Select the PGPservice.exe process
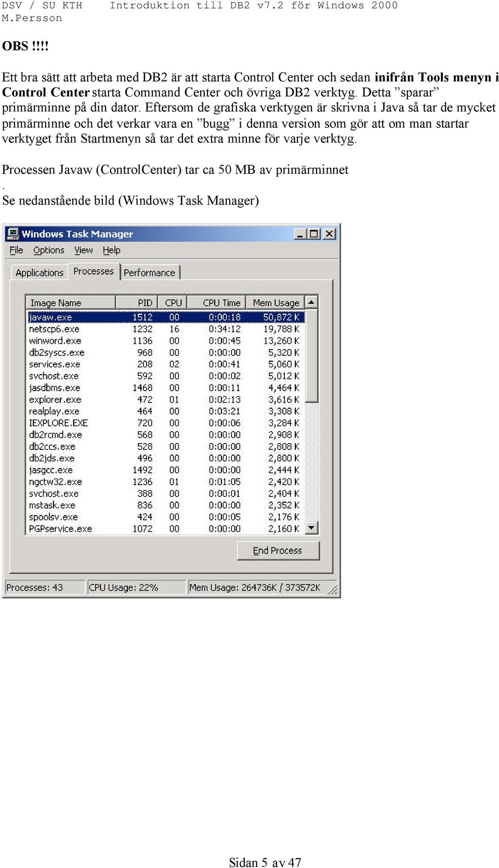The image size is (499, 868). tap(165, 529)
